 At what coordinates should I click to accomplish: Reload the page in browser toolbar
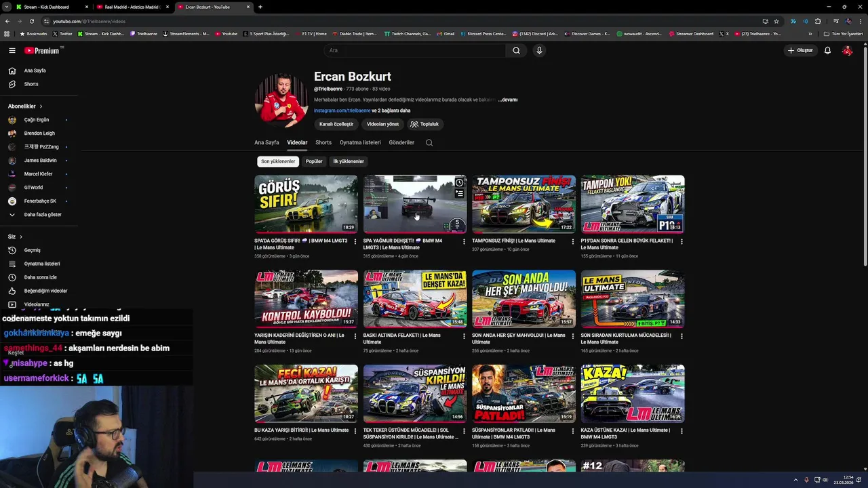tap(31, 21)
